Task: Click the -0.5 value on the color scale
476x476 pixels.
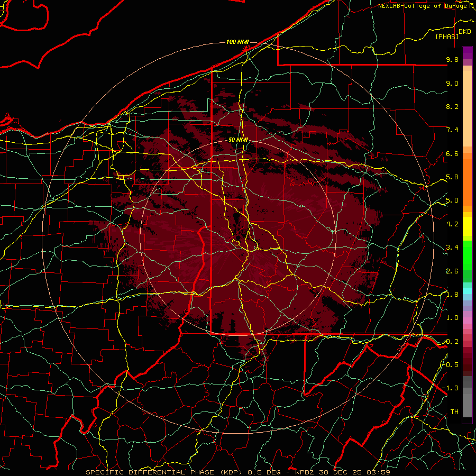Action: tap(451, 364)
